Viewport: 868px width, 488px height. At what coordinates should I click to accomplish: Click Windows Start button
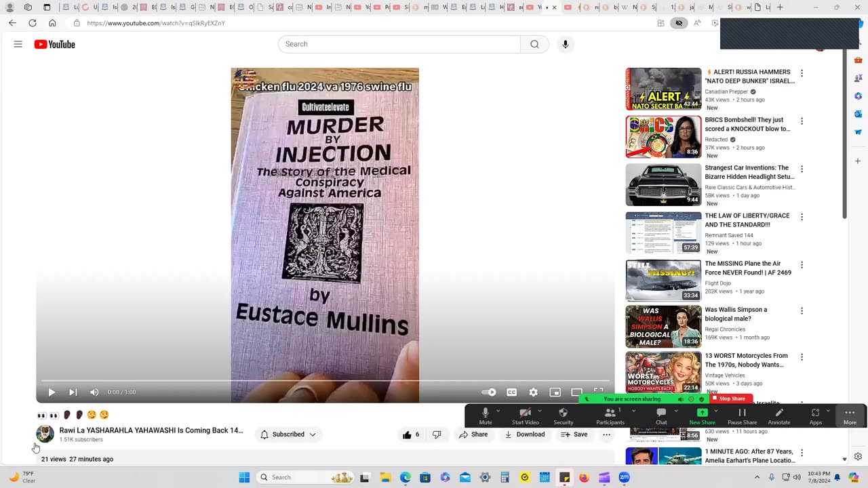244,477
